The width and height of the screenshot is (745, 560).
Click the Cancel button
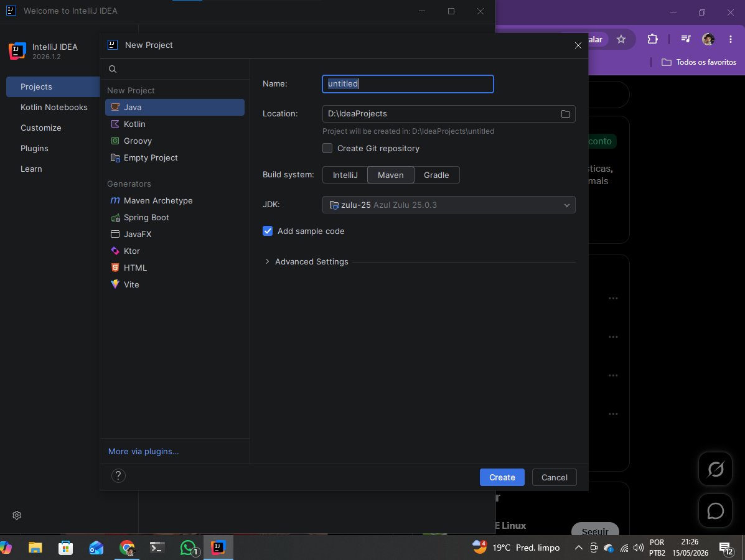coord(554,477)
